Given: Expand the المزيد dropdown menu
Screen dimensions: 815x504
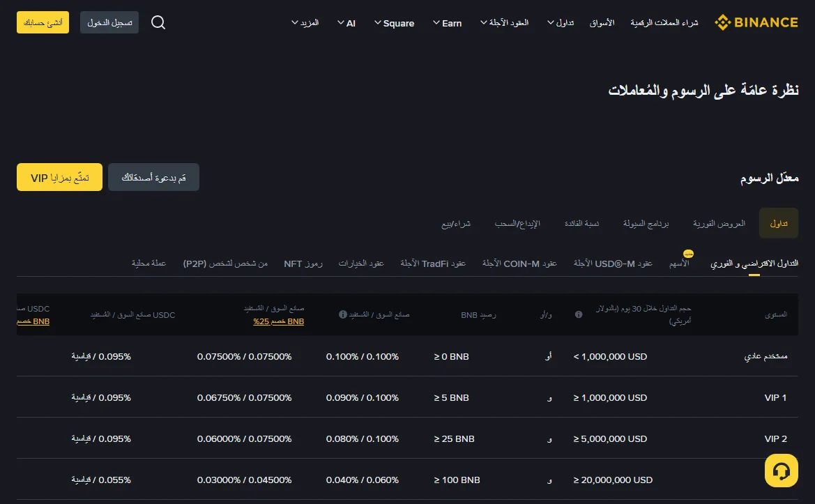Looking at the screenshot, I should tap(305, 23).
